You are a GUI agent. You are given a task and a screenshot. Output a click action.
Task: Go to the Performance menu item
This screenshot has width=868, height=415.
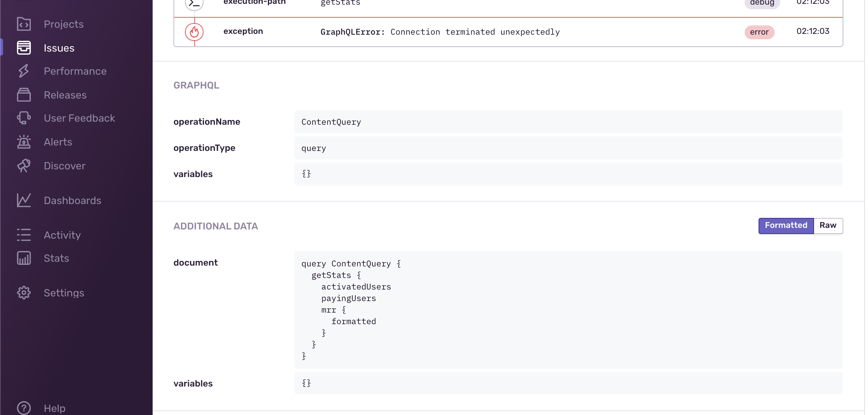(75, 71)
